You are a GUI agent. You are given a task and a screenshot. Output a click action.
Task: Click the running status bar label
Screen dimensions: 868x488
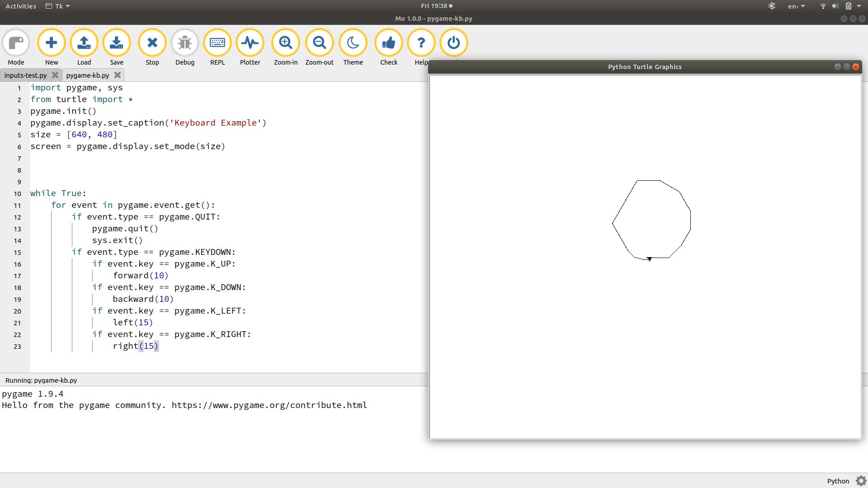click(x=41, y=380)
